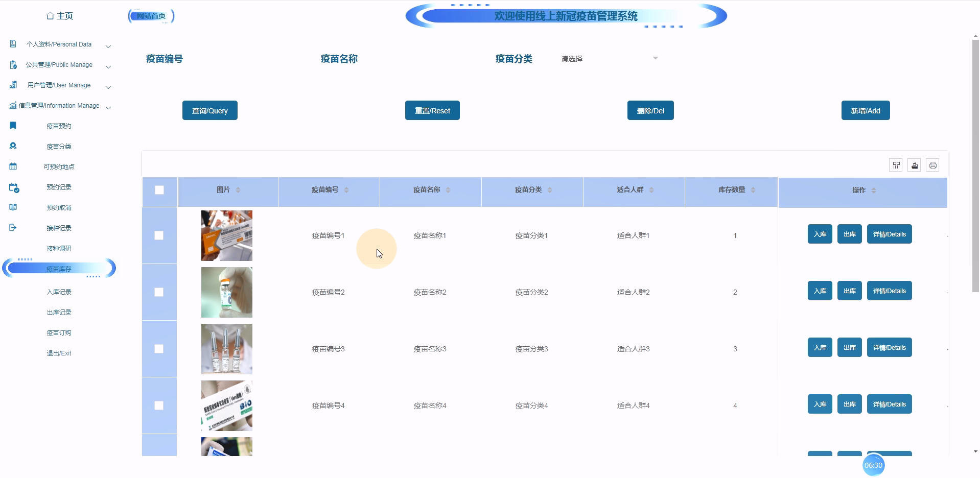Click the vaccine image thumbnail in row 疫苗编号2
Image resolution: width=980 pixels, height=478 pixels.
tap(226, 292)
